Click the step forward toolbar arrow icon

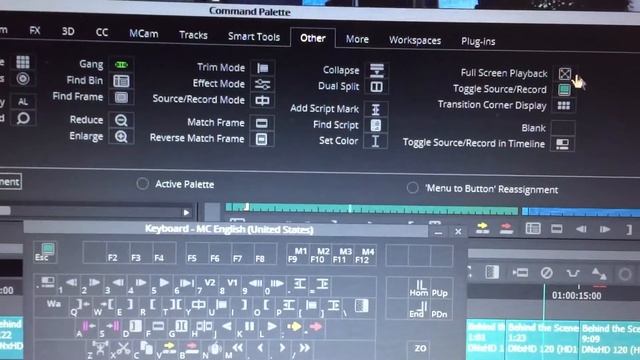click(605, 229)
